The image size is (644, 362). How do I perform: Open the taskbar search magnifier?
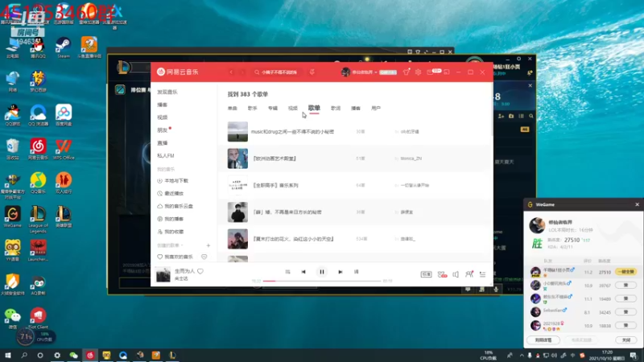point(24,356)
